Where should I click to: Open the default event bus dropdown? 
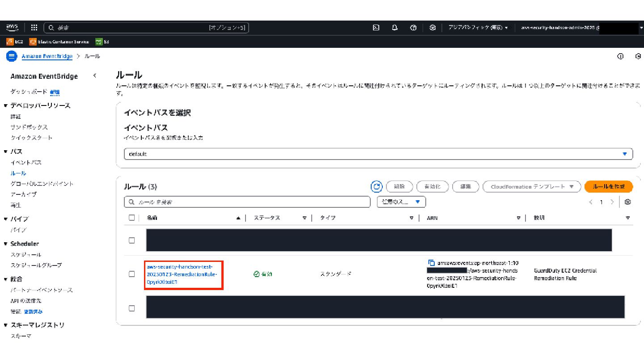378,154
